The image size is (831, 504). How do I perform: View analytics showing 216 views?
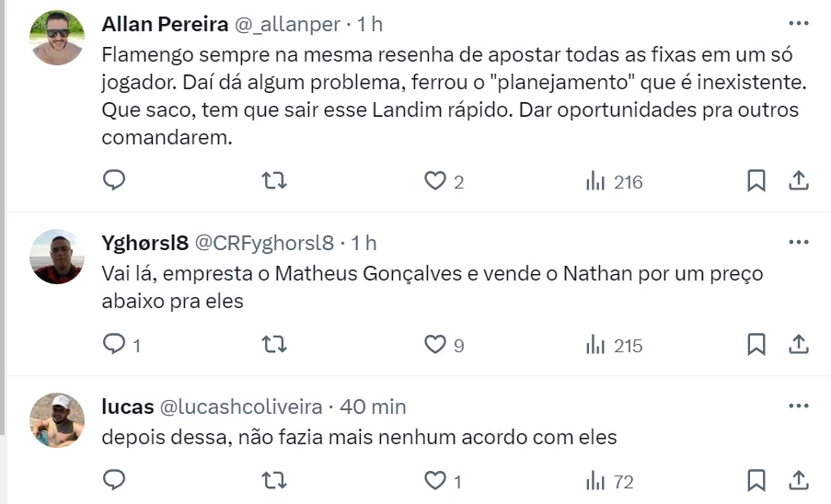coord(614,181)
